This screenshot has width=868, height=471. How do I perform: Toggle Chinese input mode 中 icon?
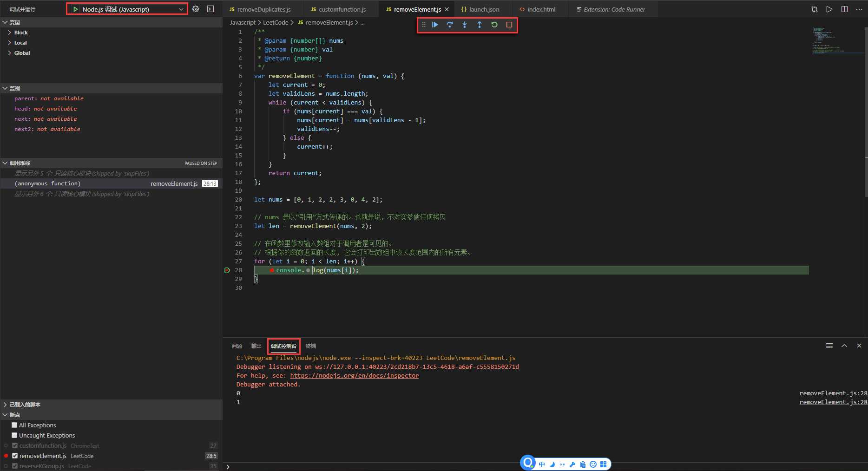[542, 464]
